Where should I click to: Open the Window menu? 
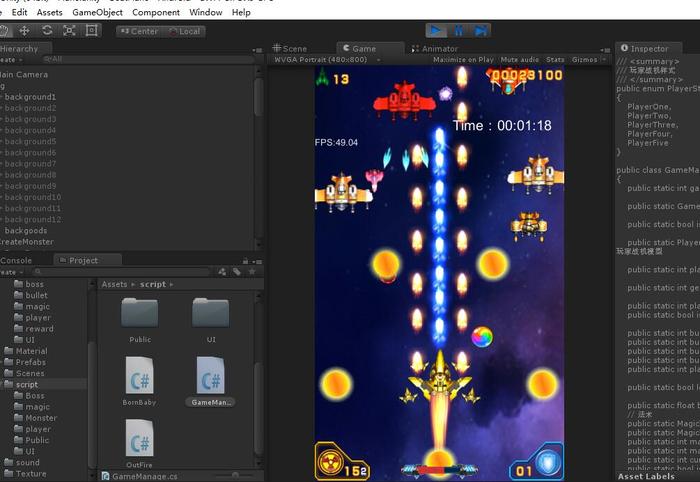click(x=206, y=12)
